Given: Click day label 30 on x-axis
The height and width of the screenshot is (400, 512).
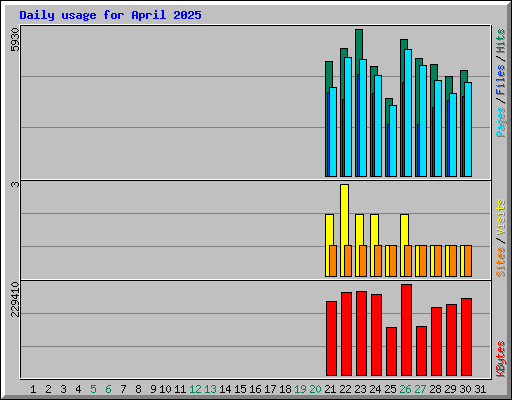Looking at the screenshot, I should click(465, 389).
